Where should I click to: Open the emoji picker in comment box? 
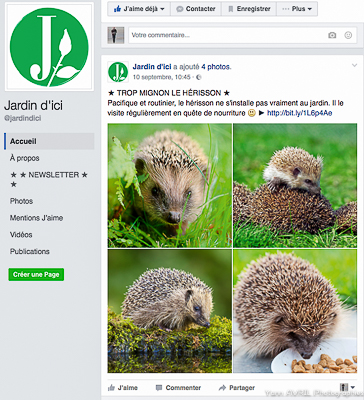click(348, 35)
